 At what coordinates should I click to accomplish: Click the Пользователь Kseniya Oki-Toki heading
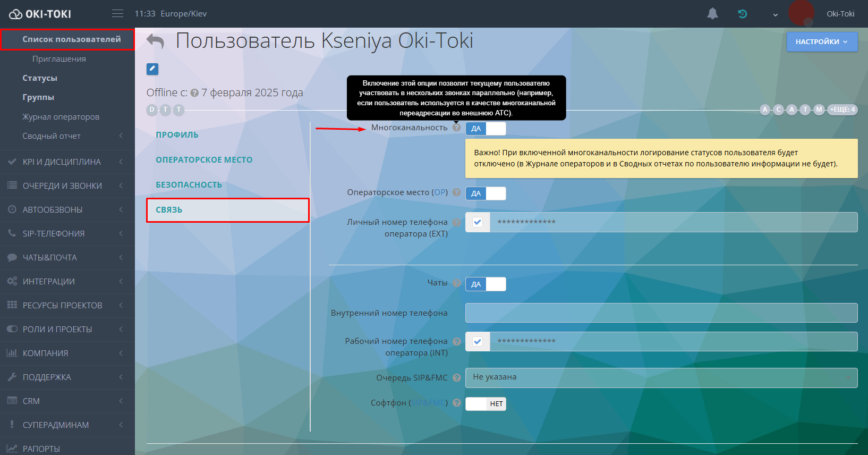pyautogui.click(x=325, y=41)
